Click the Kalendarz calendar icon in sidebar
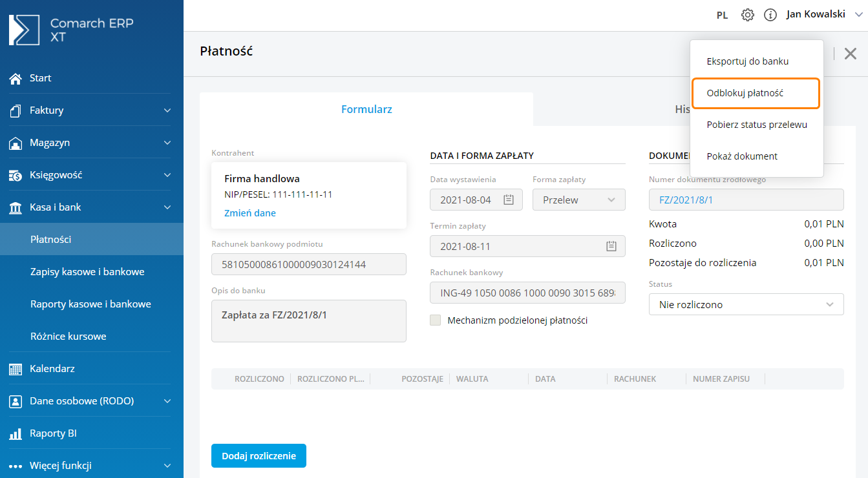 point(16,369)
